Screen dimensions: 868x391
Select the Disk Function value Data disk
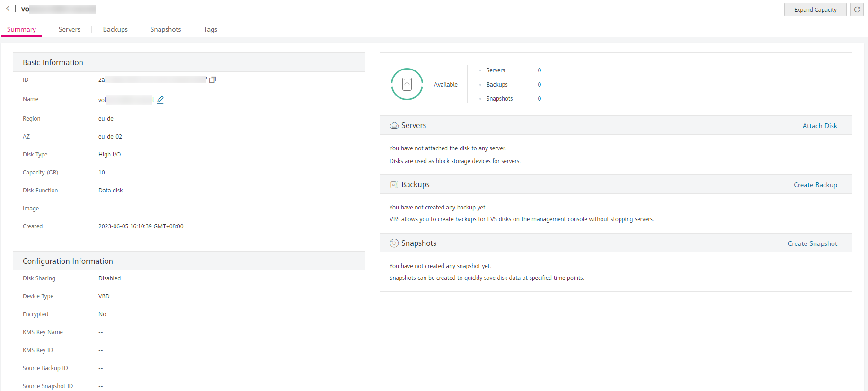(111, 191)
